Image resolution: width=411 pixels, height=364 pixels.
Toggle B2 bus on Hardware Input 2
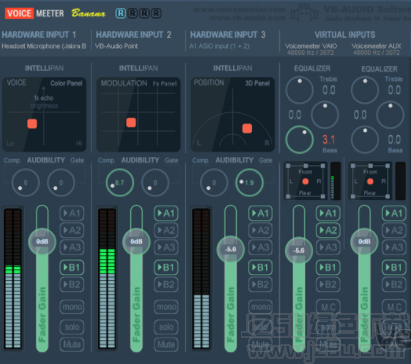point(166,284)
